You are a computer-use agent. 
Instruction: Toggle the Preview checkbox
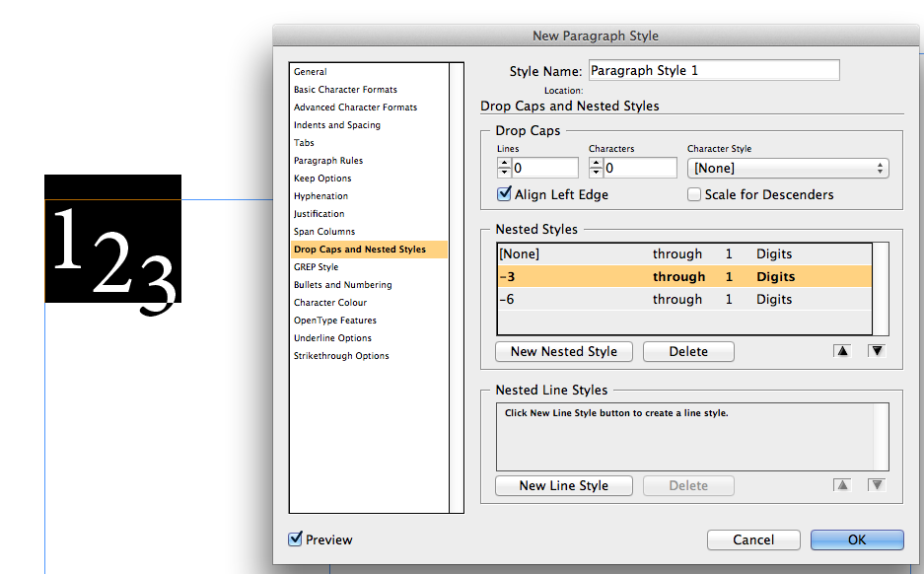295,538
